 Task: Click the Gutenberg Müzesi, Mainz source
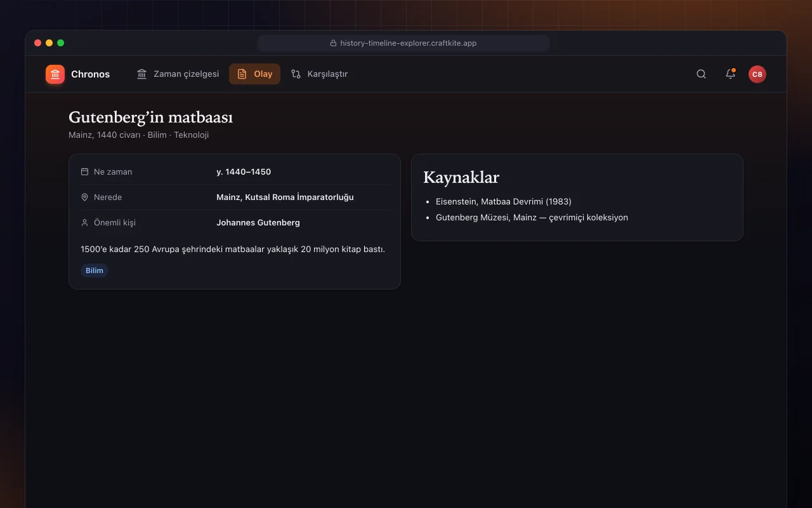532,217
